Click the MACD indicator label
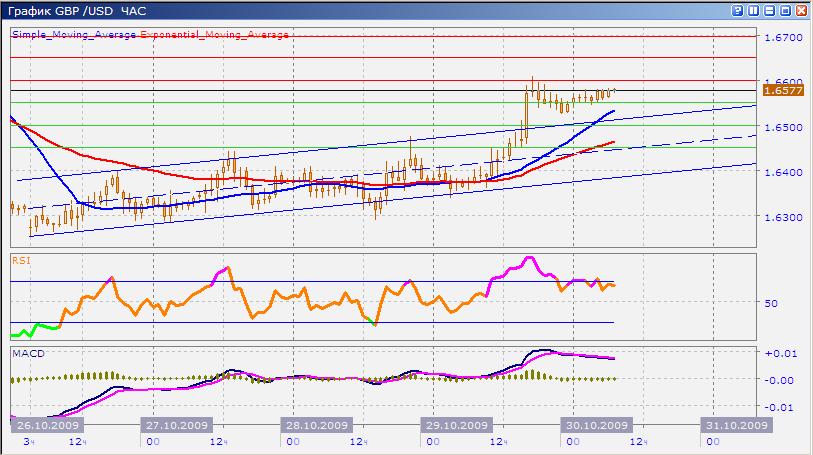This screenshot has width=813, height=455. coord(29,353)
